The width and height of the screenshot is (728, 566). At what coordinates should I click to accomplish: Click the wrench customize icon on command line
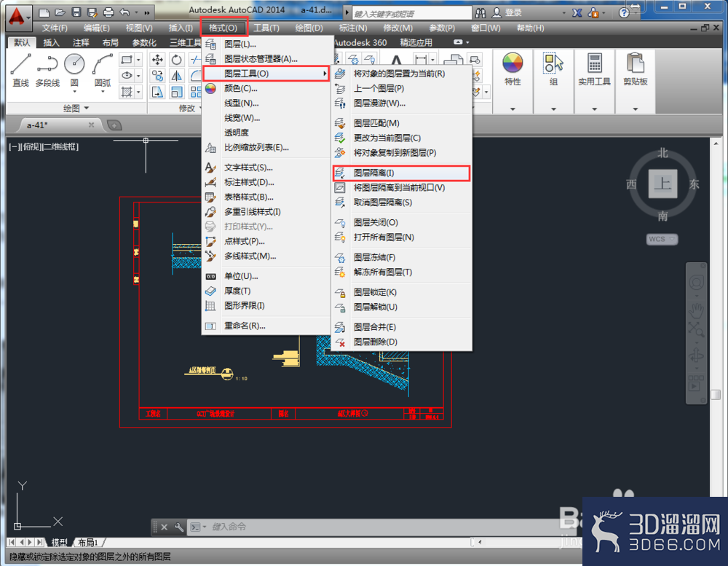coord(179,527)
